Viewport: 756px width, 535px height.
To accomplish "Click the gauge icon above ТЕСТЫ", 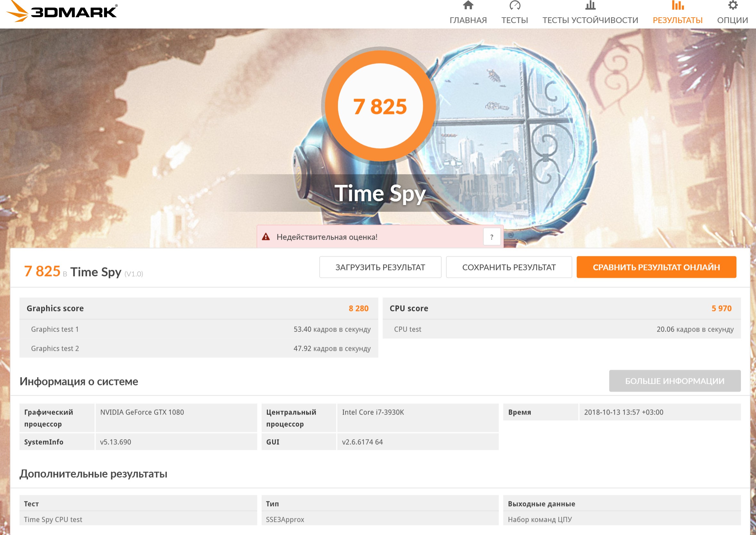I will point(514,5).
